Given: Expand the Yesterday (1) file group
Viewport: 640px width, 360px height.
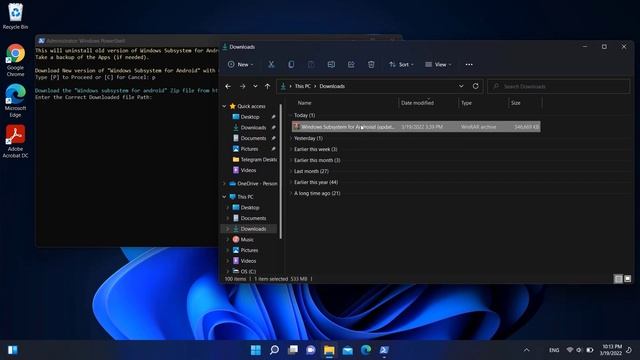Looking at the screenshot, I should pos(291,138).
